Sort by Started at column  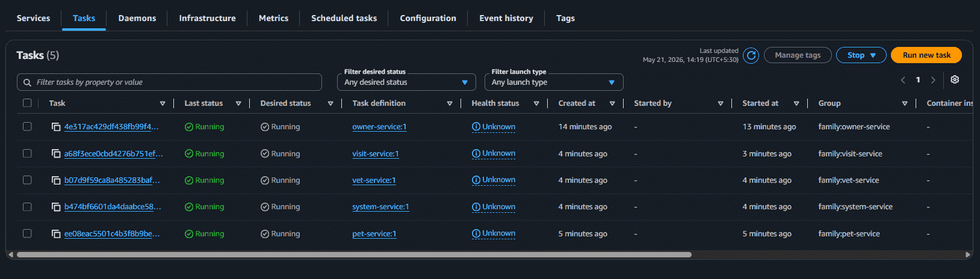click(796, 103)
